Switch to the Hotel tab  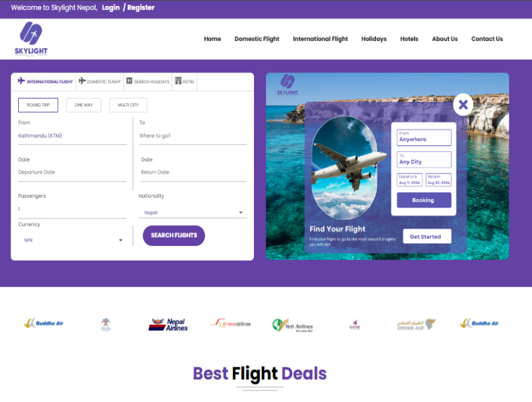(x=184, y=82)
